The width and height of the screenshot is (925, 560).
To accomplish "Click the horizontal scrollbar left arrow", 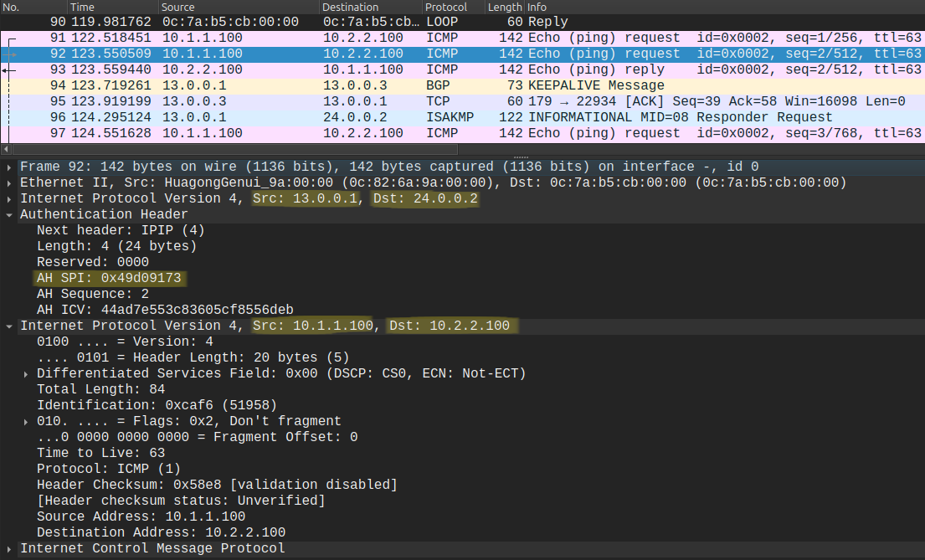I will pos(6,149).
